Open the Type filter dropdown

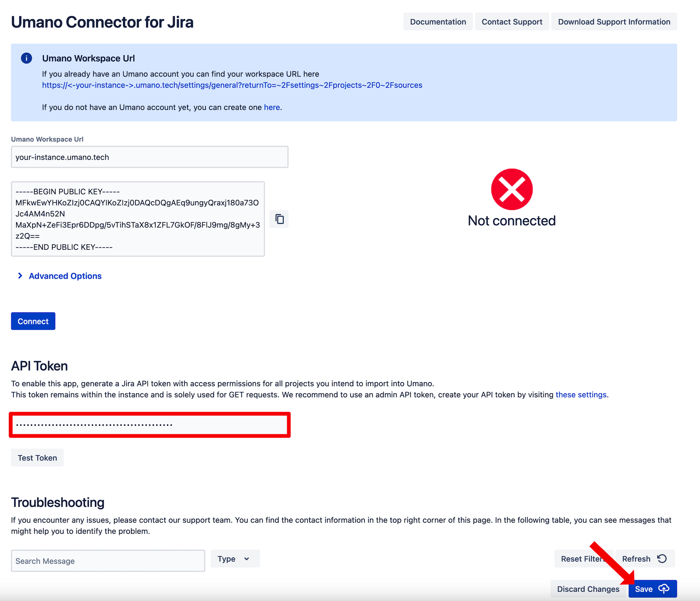[x=235, y=559]
